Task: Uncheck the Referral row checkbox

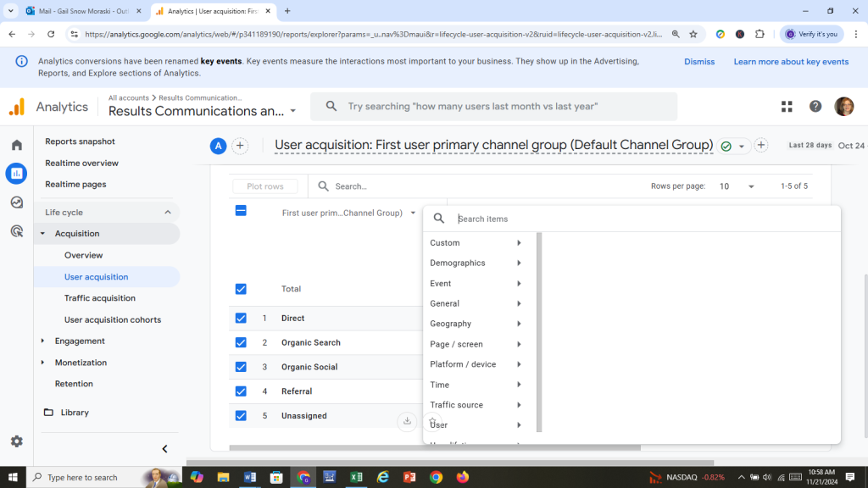Action: pyautogui.click(x=241, y=391)
